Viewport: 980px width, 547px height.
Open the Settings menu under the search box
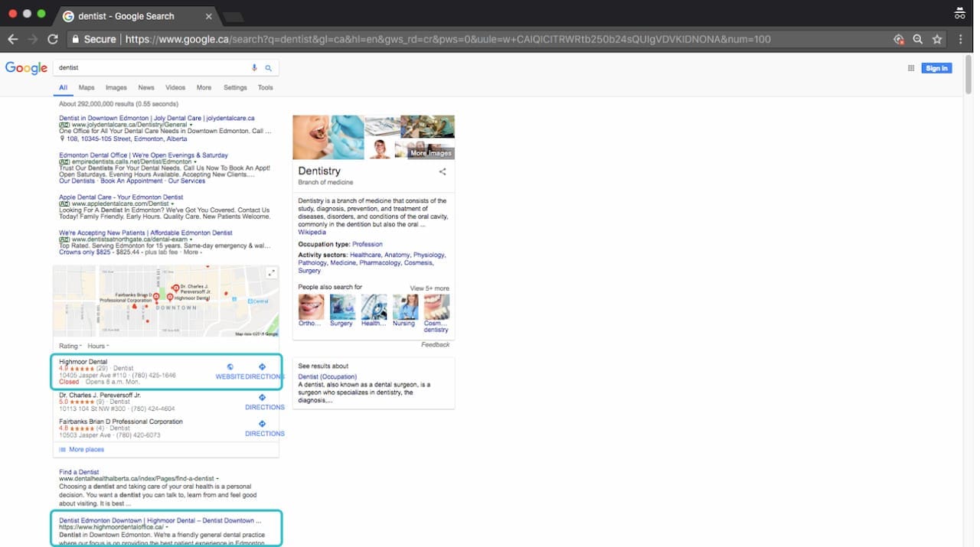point(235,88)
